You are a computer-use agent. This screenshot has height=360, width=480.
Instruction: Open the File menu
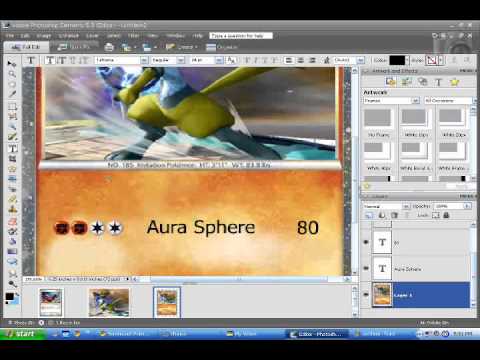click(x=10, y=35)
